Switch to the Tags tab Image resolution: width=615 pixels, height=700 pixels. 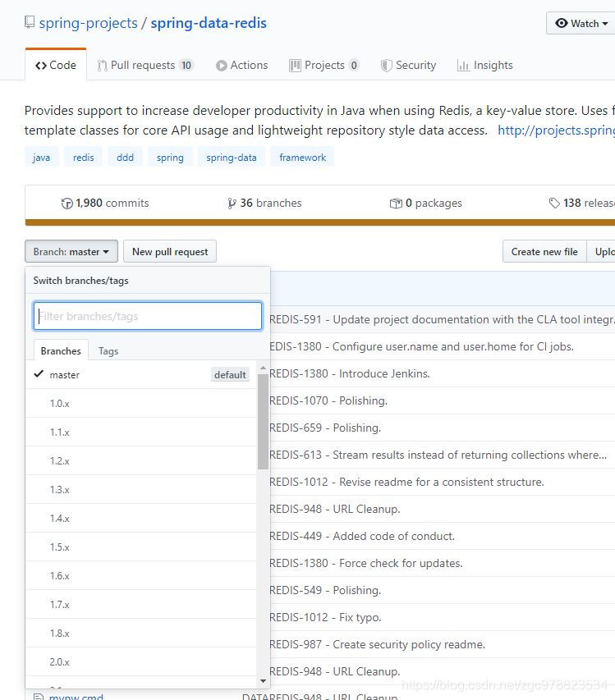click(x=108, y=351)
